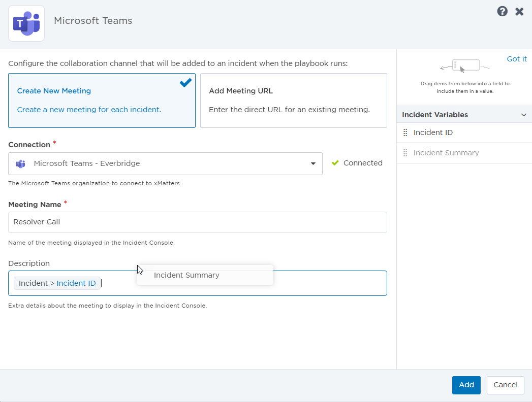Click the drag-and-drop hint illustration

point(464,66)
